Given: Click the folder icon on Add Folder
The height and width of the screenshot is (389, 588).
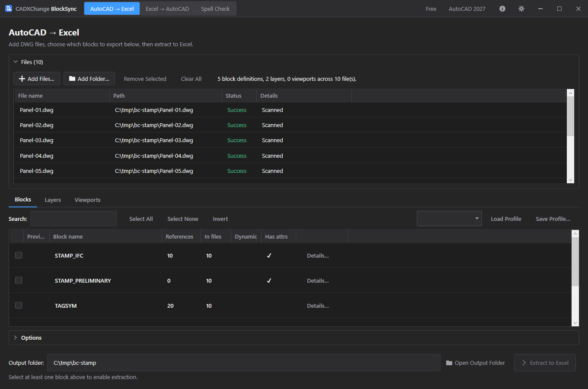Looking at the screenshot, I should coord(72,79).
